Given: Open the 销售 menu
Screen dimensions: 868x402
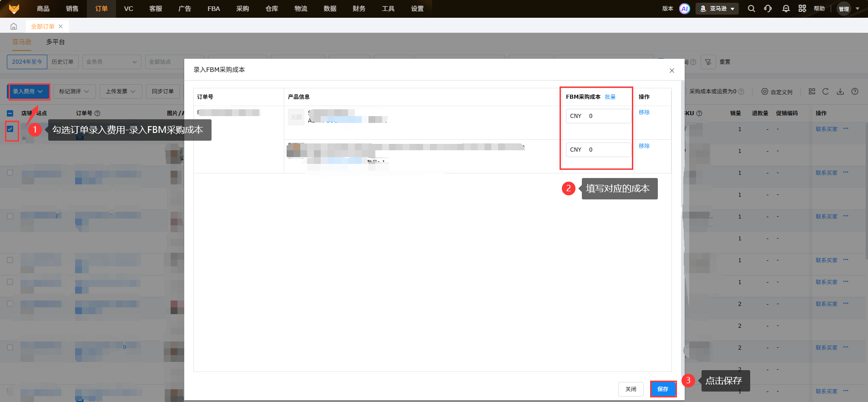Looking at the screenshot, I should [x=72, y=9].
